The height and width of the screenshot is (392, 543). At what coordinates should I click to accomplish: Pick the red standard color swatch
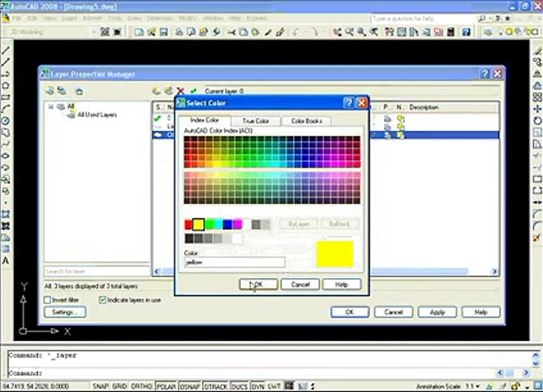point(188,225)
